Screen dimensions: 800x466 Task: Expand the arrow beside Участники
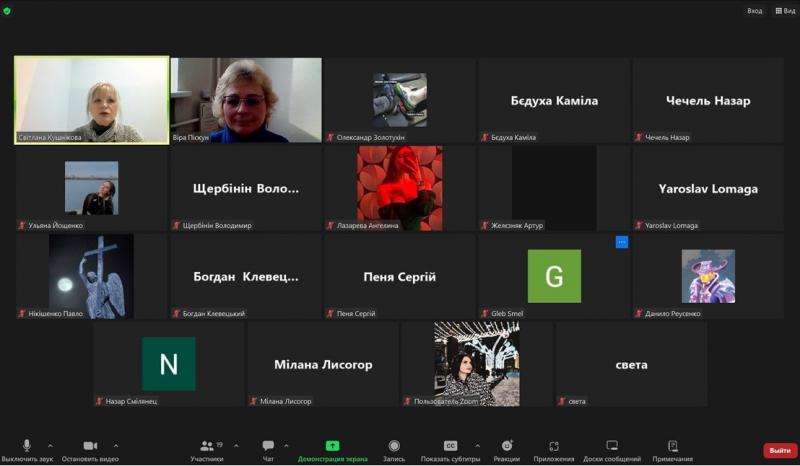point(236,446)
